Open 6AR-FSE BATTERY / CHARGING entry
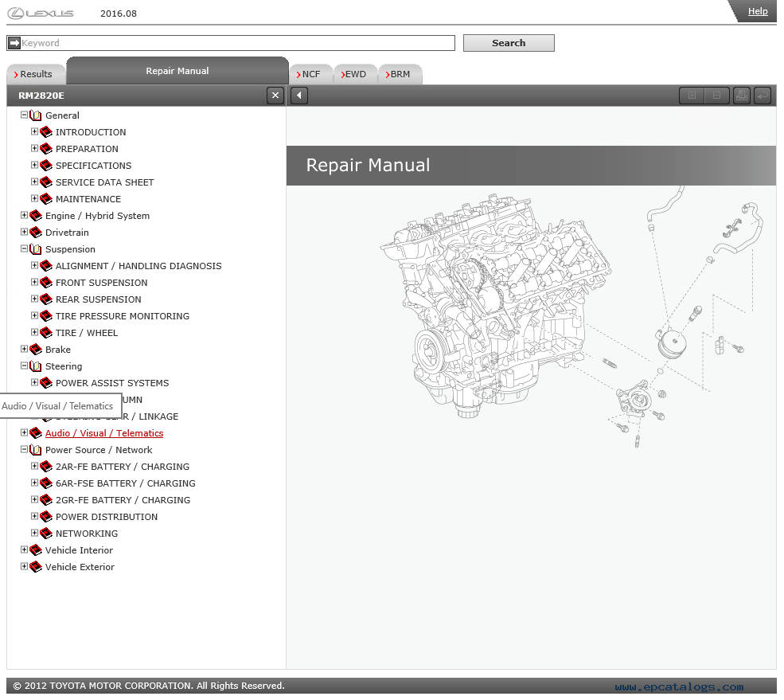 tap(126, 483)
